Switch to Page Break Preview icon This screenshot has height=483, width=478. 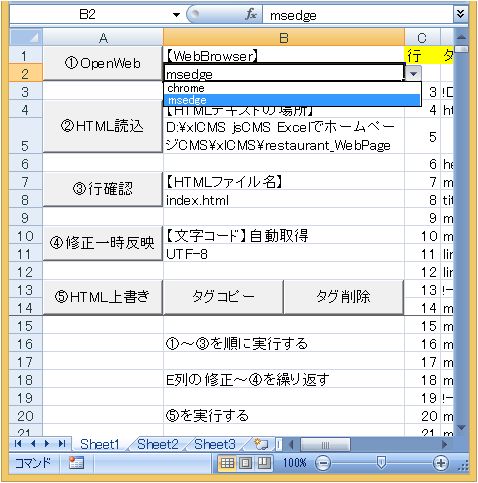pyautogui.click(x=264, y=463)
